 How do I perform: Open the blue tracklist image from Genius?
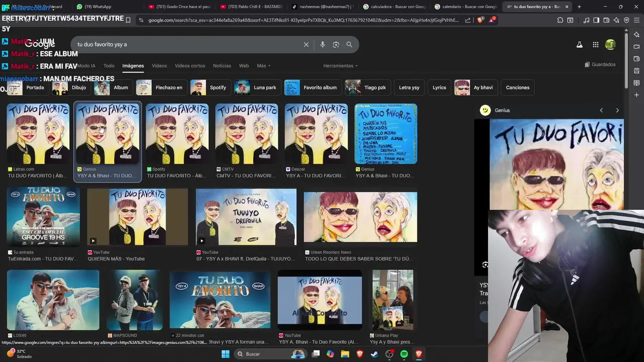[x=386, y=134]
